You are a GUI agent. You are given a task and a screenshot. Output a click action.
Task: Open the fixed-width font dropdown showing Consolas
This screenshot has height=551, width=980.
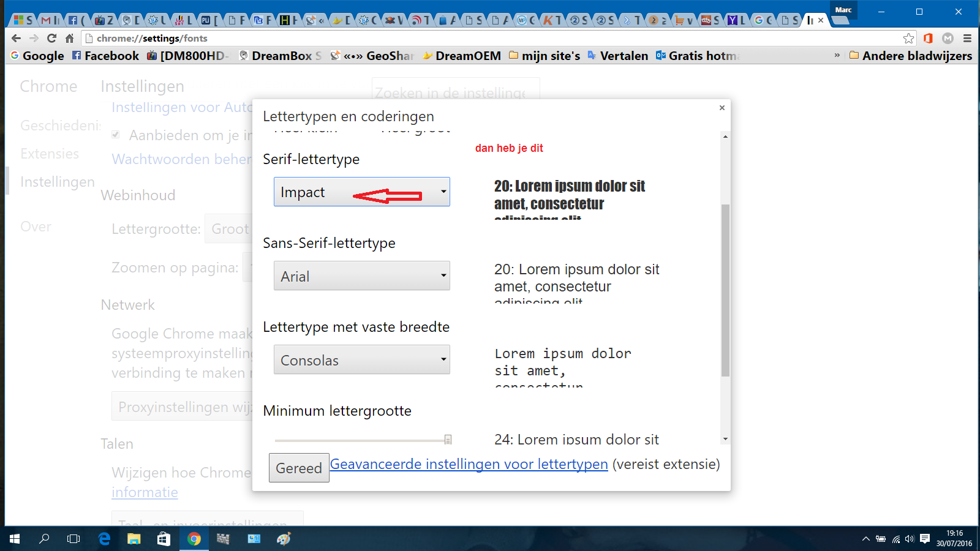361,360
